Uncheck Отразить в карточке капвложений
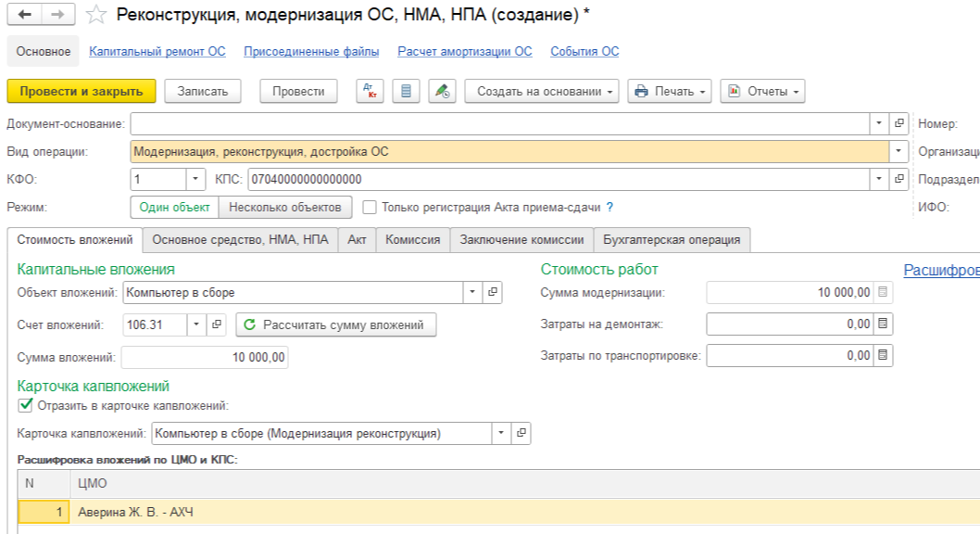The height and width of the screenshot is (534, 980). click(x=25, y=405)
